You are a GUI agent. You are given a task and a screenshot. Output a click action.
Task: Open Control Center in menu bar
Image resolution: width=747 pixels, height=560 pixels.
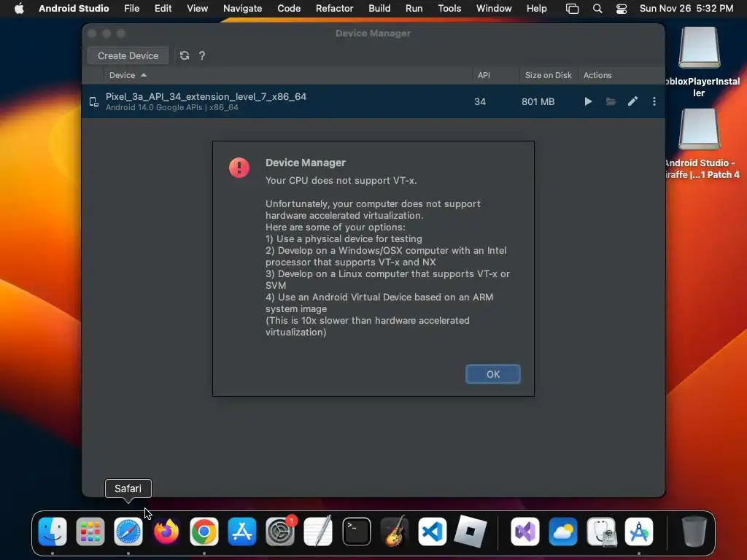(x=622, y=9)
